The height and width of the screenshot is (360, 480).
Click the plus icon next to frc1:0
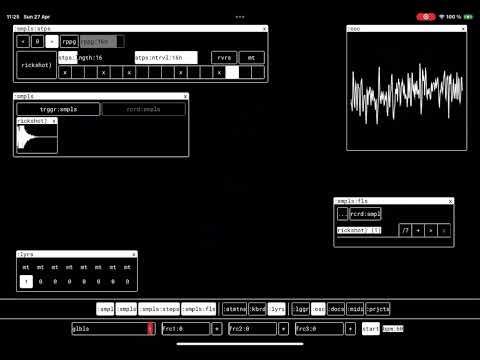pyautogui.click(x=217, y=329)
